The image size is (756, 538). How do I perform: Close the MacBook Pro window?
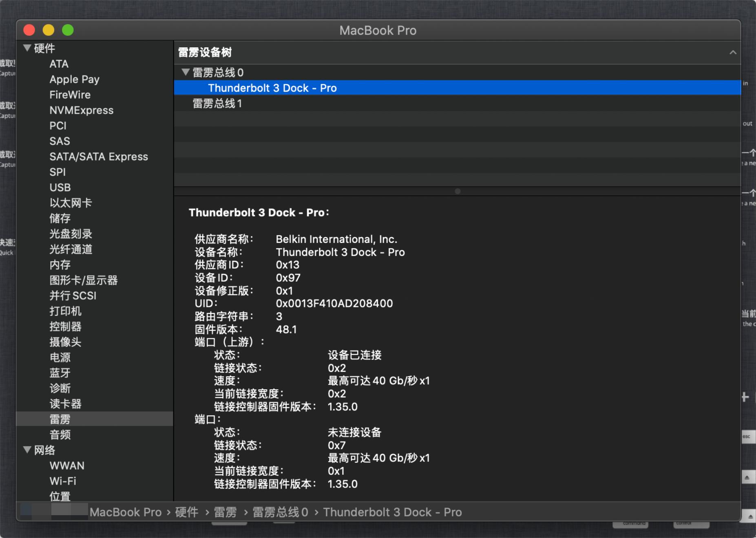(29, 30)
